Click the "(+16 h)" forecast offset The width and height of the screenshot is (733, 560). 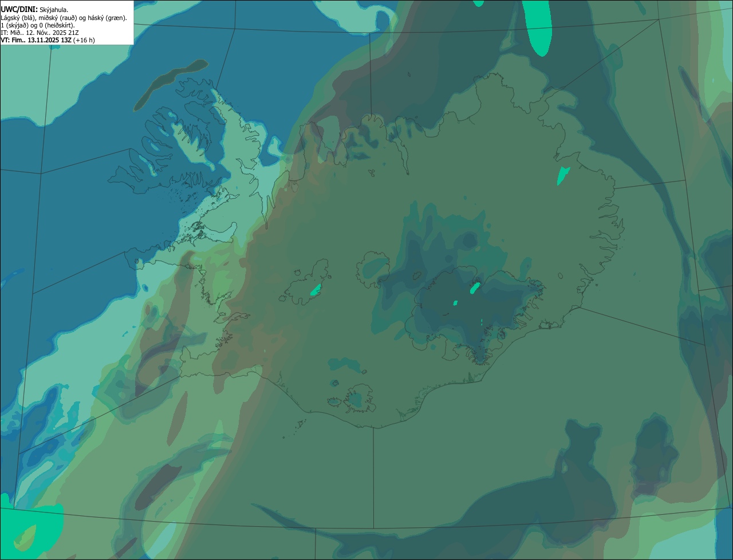[x=84, y=40]
